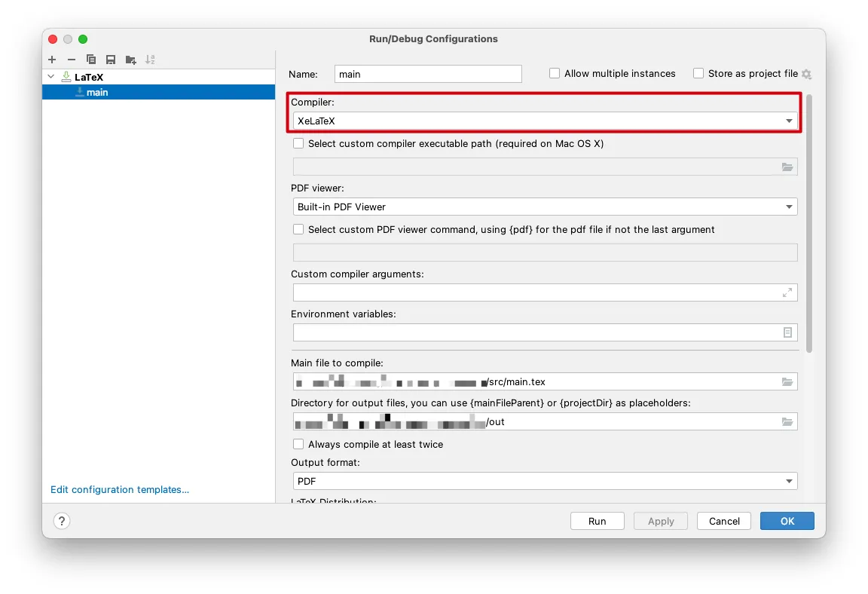Open the PDF viewer dropdown

coord(545,207)
